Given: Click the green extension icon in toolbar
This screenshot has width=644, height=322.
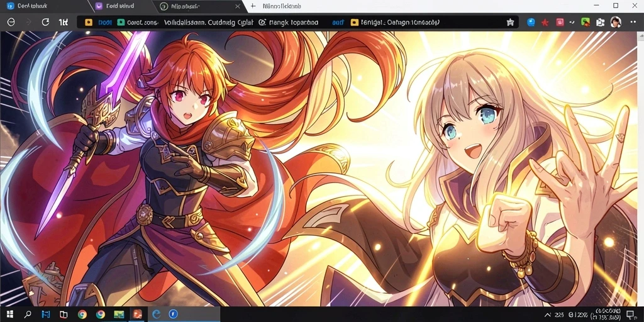Looking at the screenshot, I should [x=586, y=22].
